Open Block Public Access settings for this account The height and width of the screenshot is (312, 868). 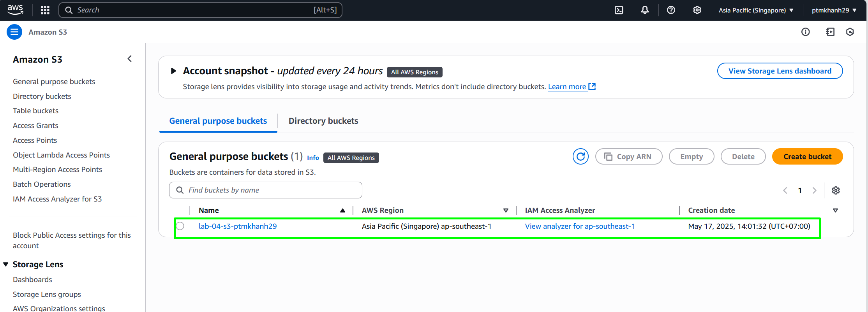(x=72, y=240)
